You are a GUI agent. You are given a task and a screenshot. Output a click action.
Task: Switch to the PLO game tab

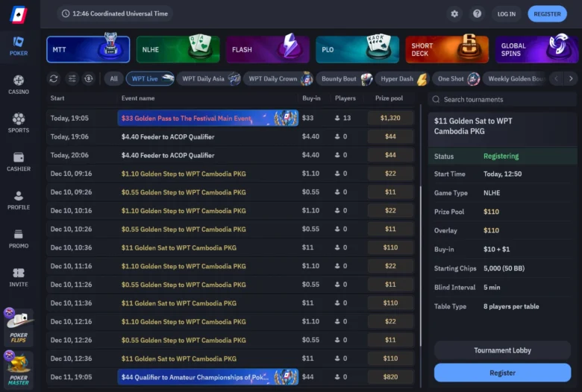(x=357, y=49)
